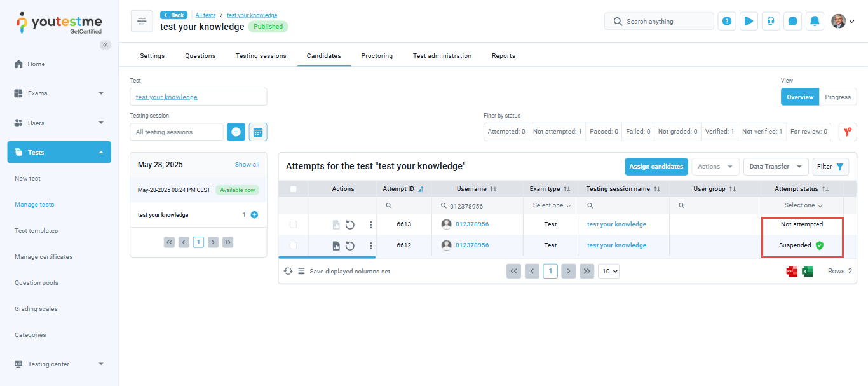This screenshot has width=868, height=386.
Task: Click the Assign candidates button
Action: point(656,167)
